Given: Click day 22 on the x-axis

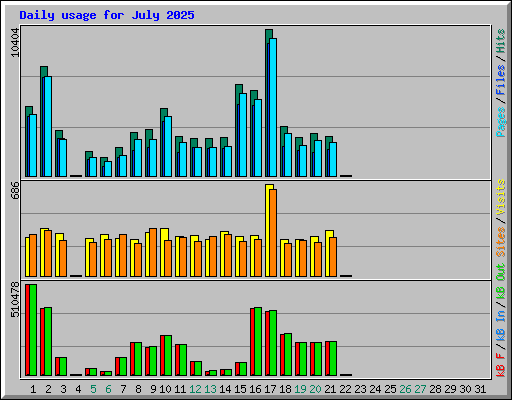Looking at the screenshot, I should click(x=345, y=389).
